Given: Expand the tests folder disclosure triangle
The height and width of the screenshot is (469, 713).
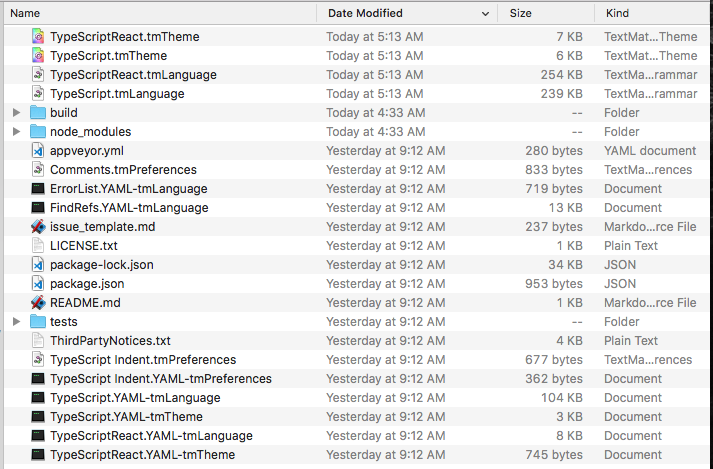Looking at the screenshot, I should click(16, 322).
